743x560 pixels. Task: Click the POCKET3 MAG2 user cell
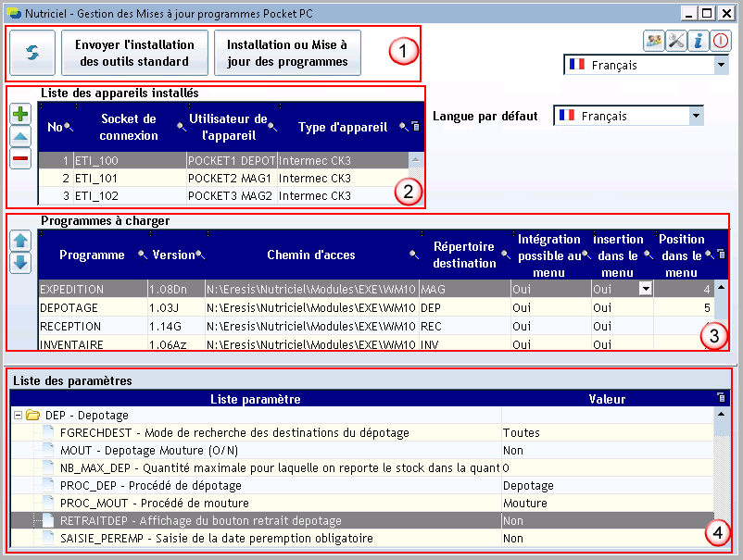tap(232, 196)
